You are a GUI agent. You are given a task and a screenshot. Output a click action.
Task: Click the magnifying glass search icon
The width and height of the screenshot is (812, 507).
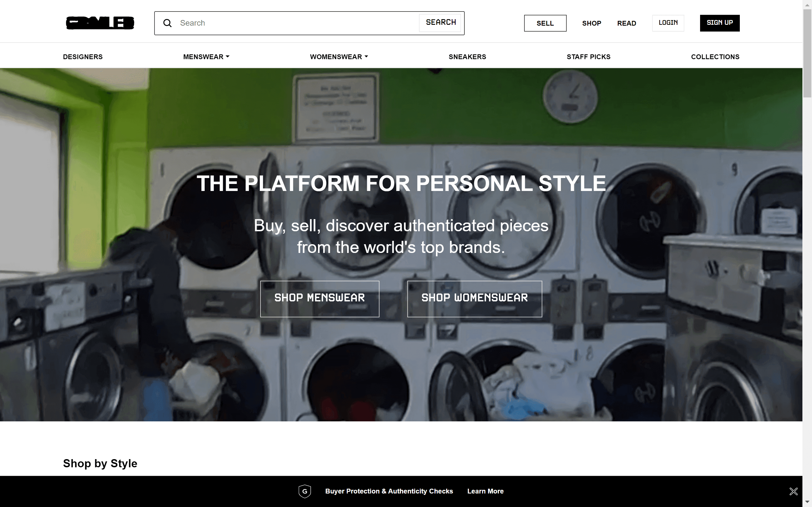167,23
